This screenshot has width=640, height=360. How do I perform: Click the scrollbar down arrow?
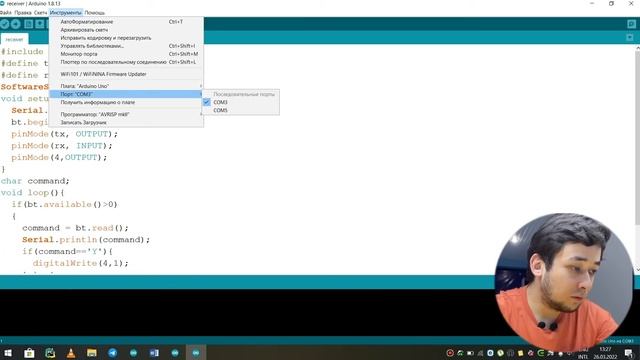coord(638,270)
